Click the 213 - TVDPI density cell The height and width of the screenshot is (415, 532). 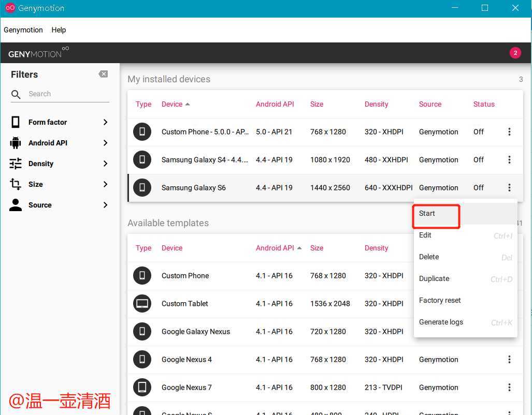383,387
